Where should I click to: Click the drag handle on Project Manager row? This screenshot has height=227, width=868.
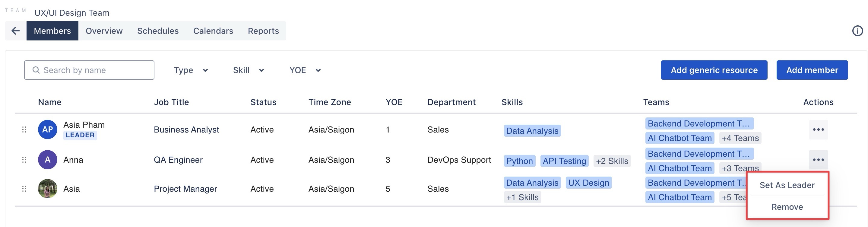[x=24, y=189]
